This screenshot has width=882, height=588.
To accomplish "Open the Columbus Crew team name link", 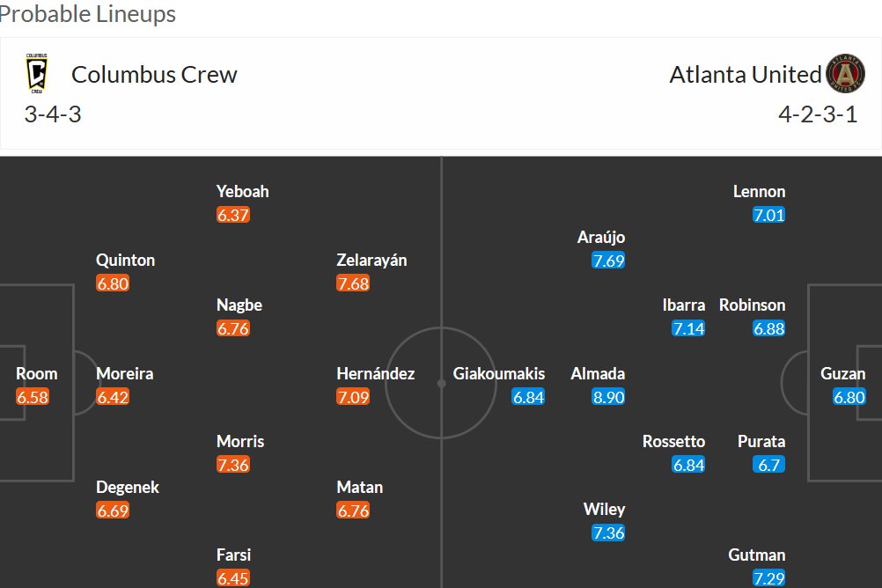I will (154, 74).
